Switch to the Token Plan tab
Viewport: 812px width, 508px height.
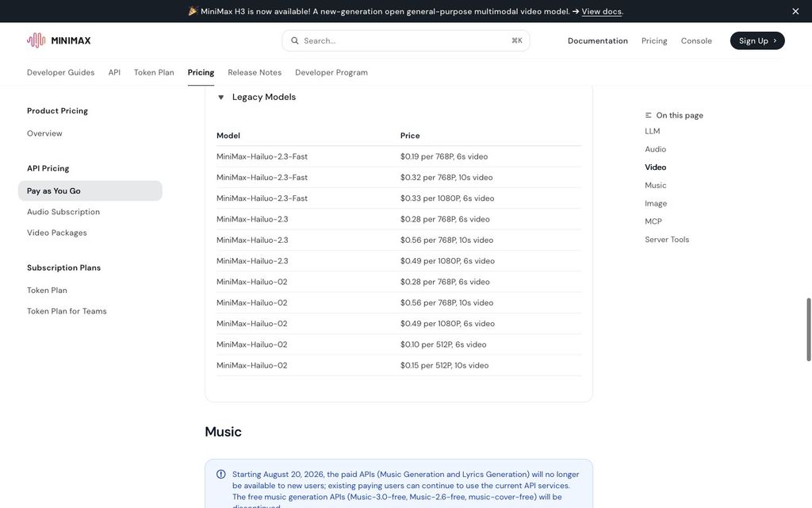point(154,72)
